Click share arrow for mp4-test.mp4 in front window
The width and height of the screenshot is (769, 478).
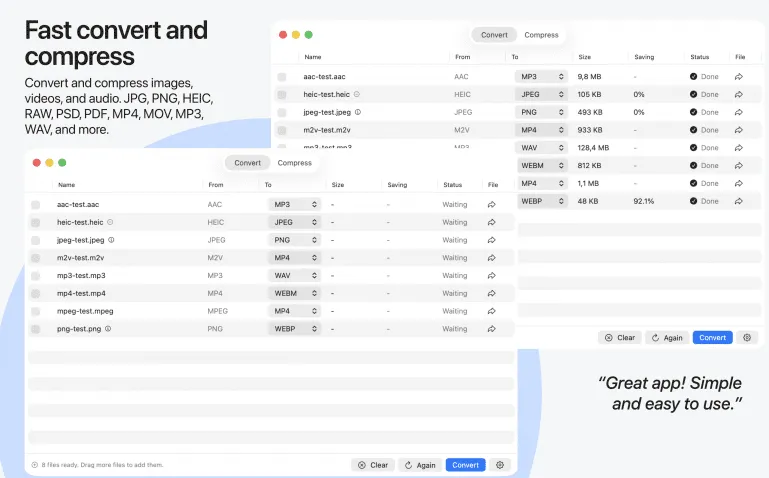(491, 293)
